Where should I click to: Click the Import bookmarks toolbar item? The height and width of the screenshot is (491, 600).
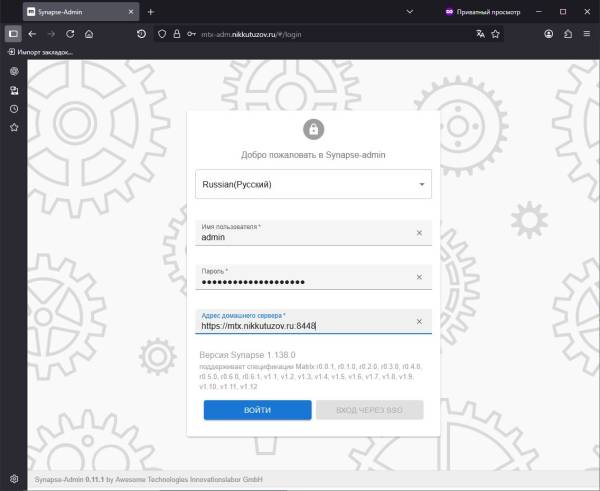click(x=41, y=52)
